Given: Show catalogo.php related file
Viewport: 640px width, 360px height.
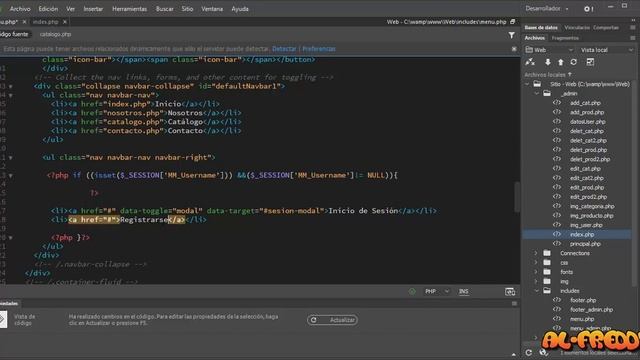Looking at the screenshot, I should (x=56, y=34).
